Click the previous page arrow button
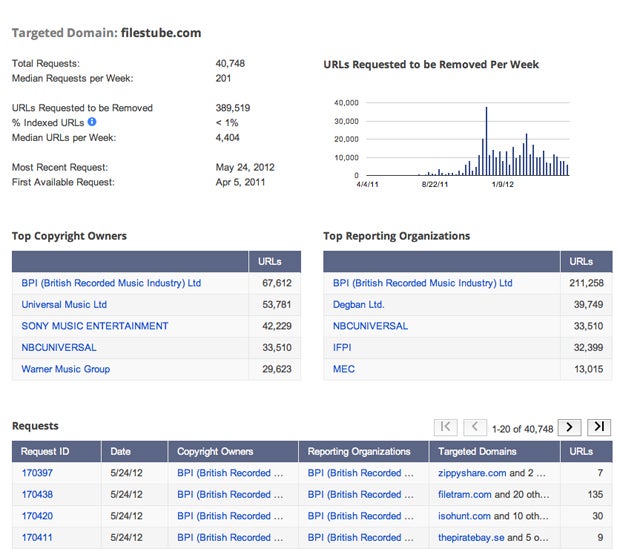 475,428
